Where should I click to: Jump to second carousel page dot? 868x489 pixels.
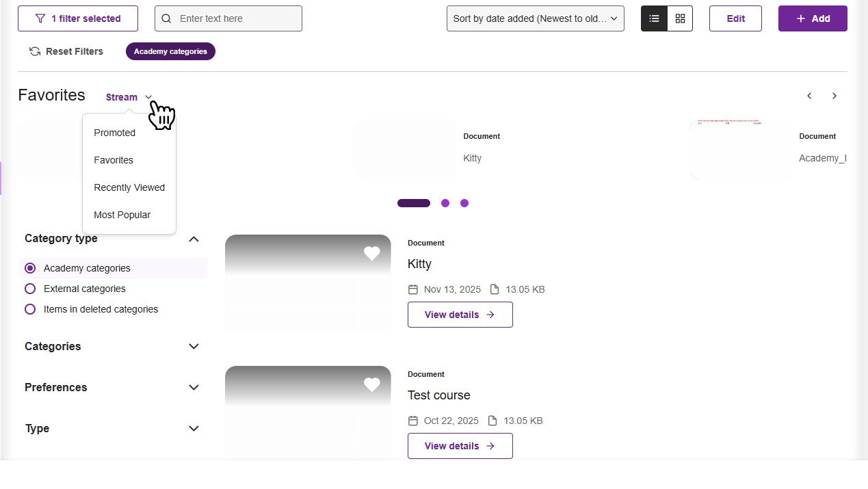click(445, 203)
